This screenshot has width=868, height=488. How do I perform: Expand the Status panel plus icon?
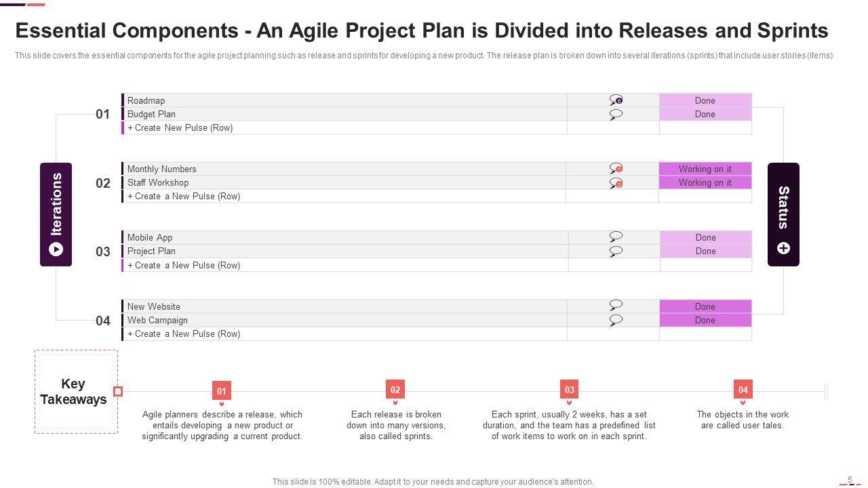coord(783,248)
